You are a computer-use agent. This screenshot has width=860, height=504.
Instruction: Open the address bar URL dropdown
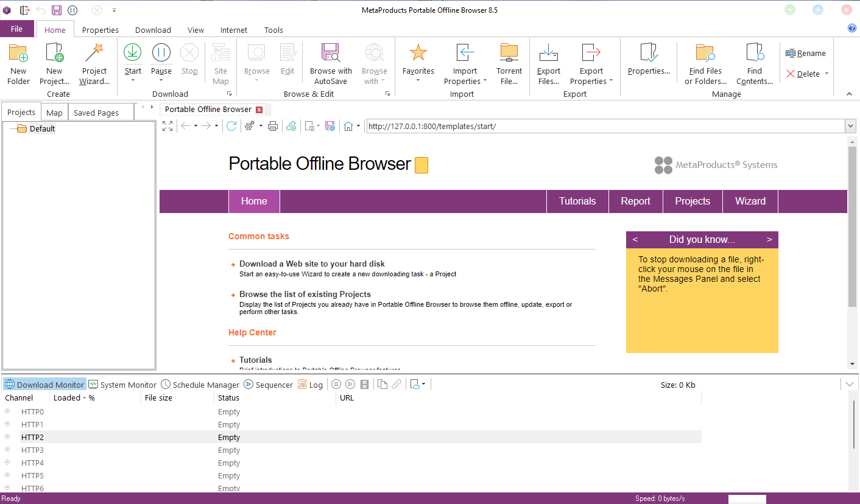[x=851, y=126]
